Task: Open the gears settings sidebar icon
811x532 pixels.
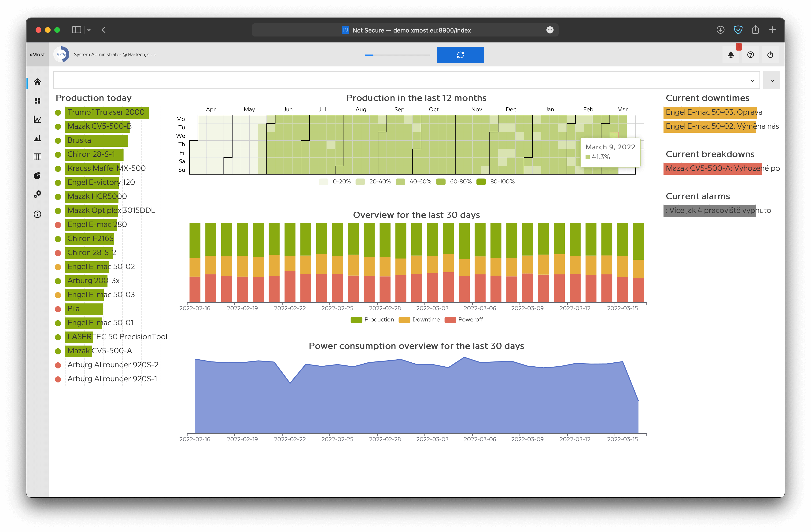Action: (x=37, y=194)
